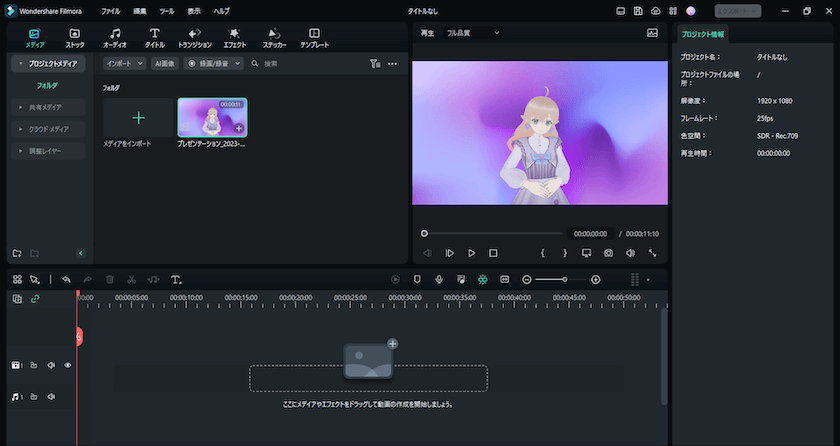Click the add track icon above tracks
Viewport: 840px width, 446px height.
point(17,299)
